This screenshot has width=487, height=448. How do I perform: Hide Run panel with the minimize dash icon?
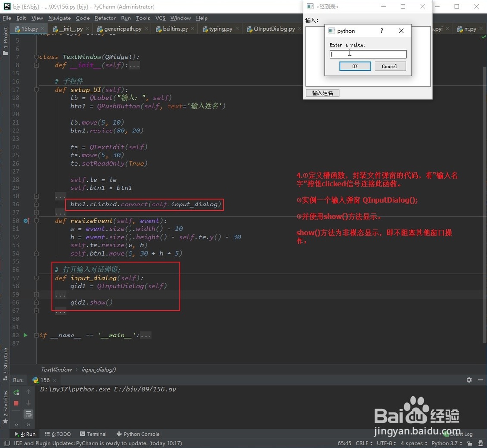click(x=480, y=380)
